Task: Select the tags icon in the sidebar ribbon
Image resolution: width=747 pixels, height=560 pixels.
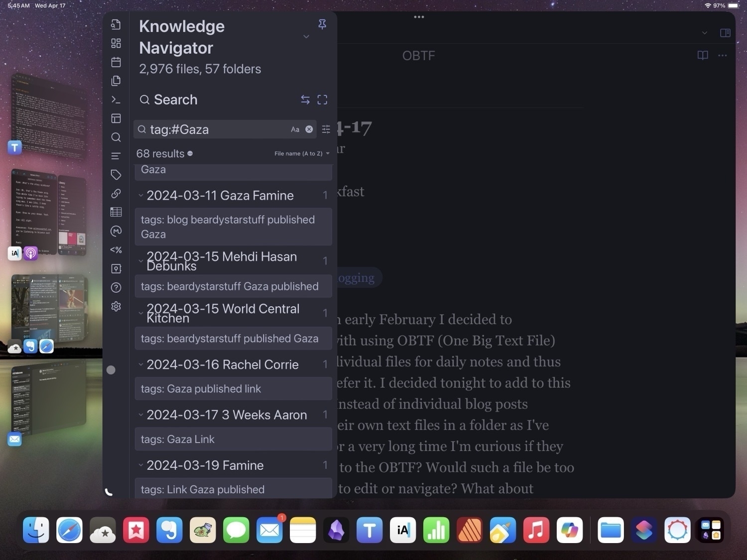Action: pyautogui.click(x=116, y=175)
